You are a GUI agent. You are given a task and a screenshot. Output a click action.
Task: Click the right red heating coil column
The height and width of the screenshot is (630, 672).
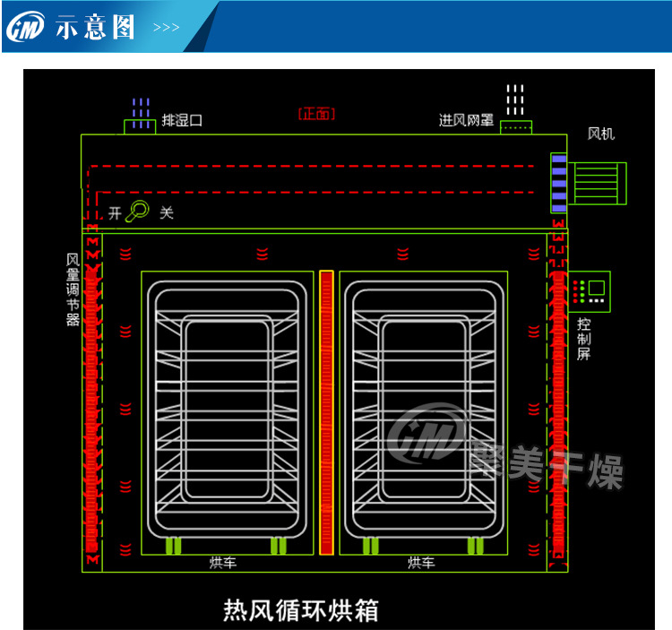pyautogui.click(x=558, y=411)
